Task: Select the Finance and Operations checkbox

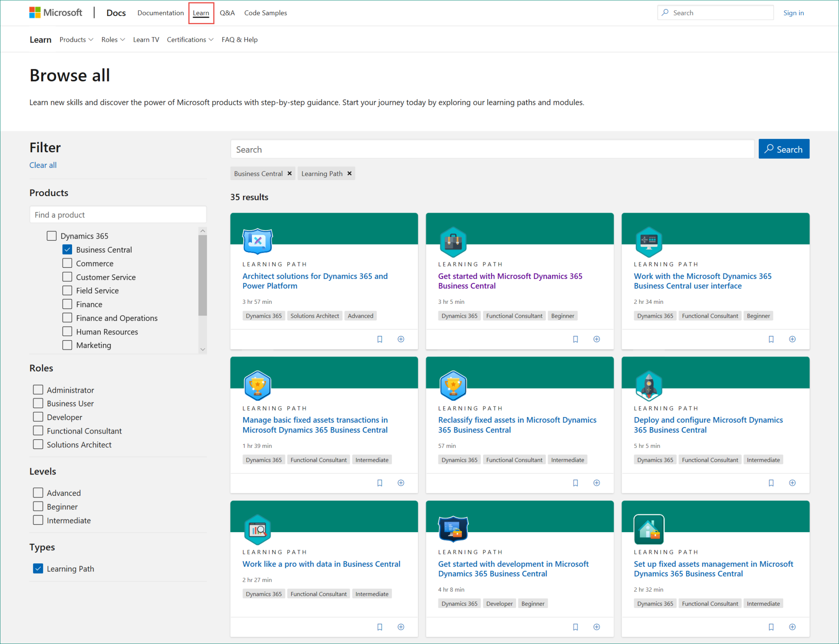Action: click(68, 318)
